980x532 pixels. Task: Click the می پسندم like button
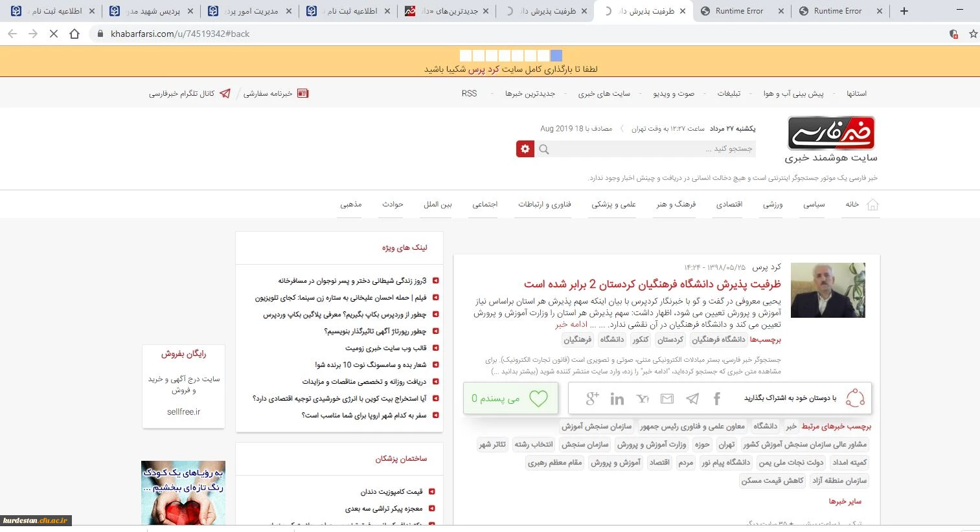[x=510, y=398]
